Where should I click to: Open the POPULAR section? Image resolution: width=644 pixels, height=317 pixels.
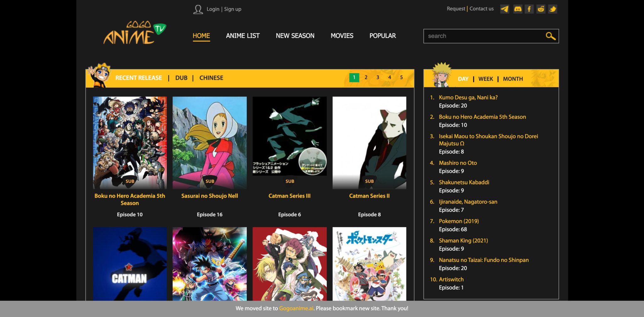[x=383, y=36]
